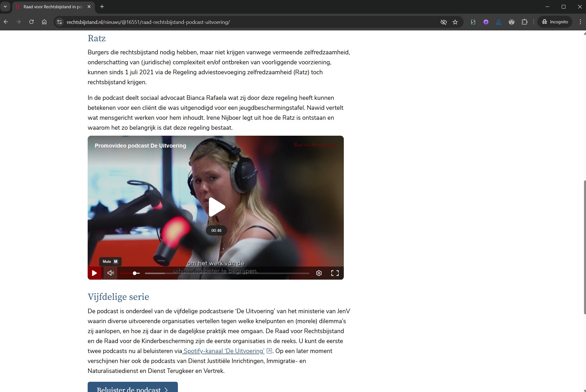The width and height of the screenshot is (586, 392).
Task: Click the 00:48 duration badge on the video
Action: tap(216, 230)
